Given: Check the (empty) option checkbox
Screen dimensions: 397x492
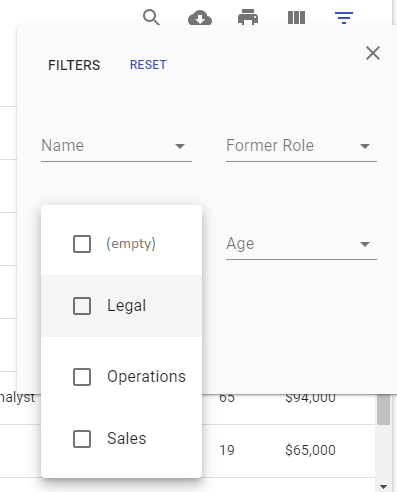Looking at the screenshot, I should [82, 244].
